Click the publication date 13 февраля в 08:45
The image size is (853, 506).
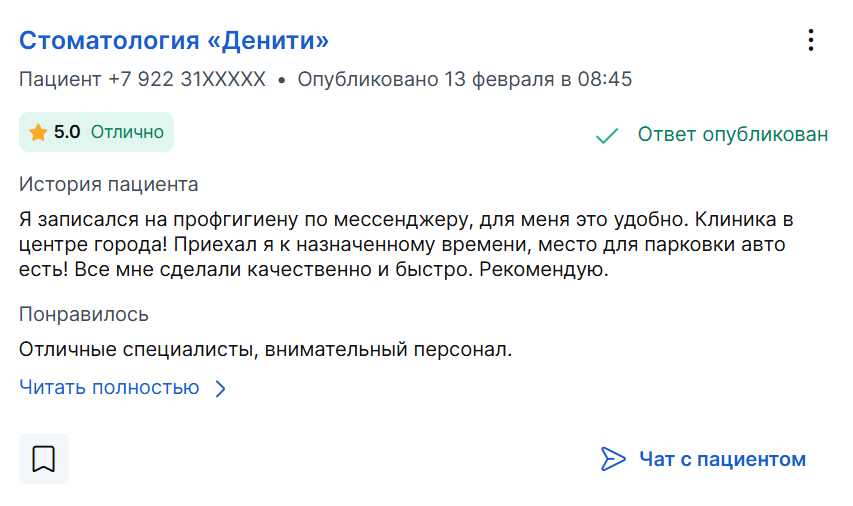[x=538, y=79]
